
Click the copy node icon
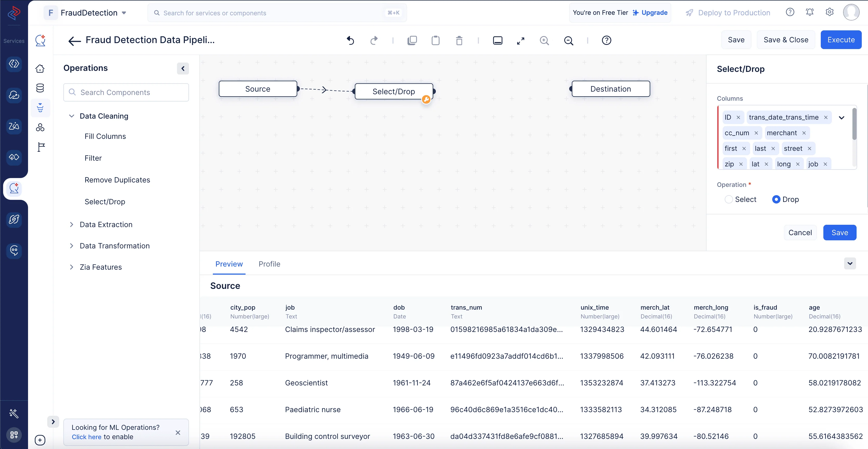click(x=412, y=40)
